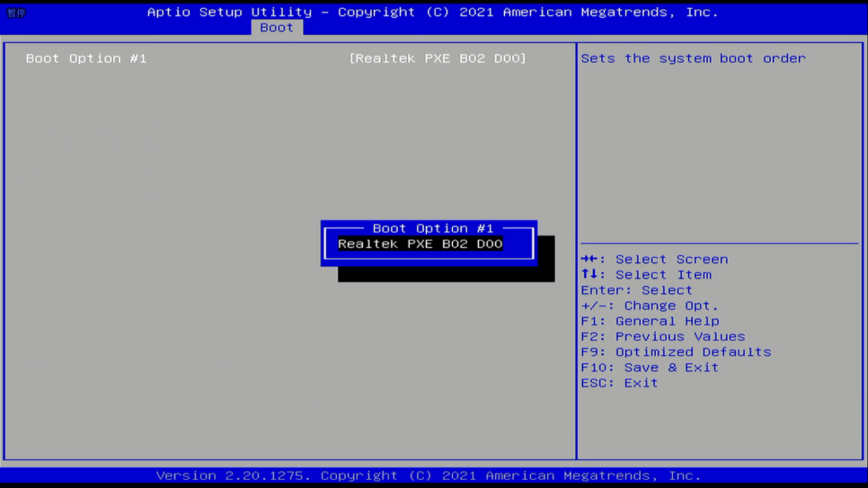Click the F2: Previous Values hint

[663, 337]
